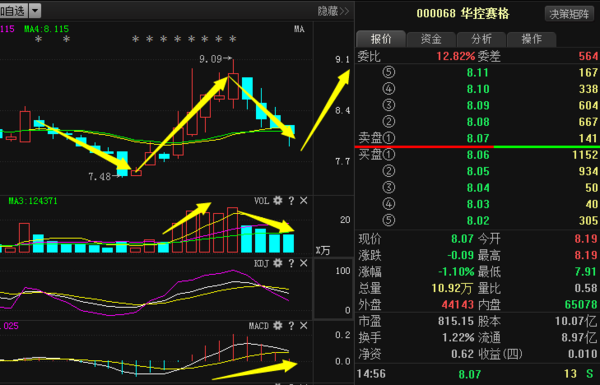
Task: Select sell level 1 price 8.07
Action: click(x=478, y=138)
